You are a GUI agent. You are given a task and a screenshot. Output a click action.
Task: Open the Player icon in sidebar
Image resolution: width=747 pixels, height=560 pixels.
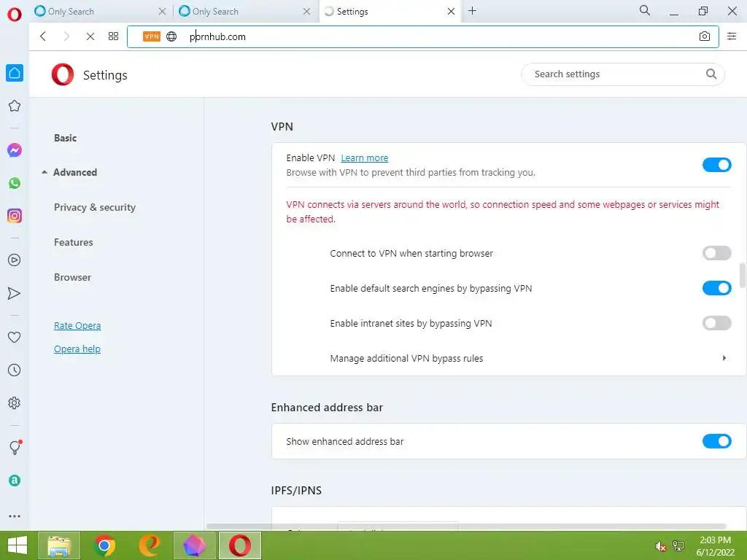point(15,260)
